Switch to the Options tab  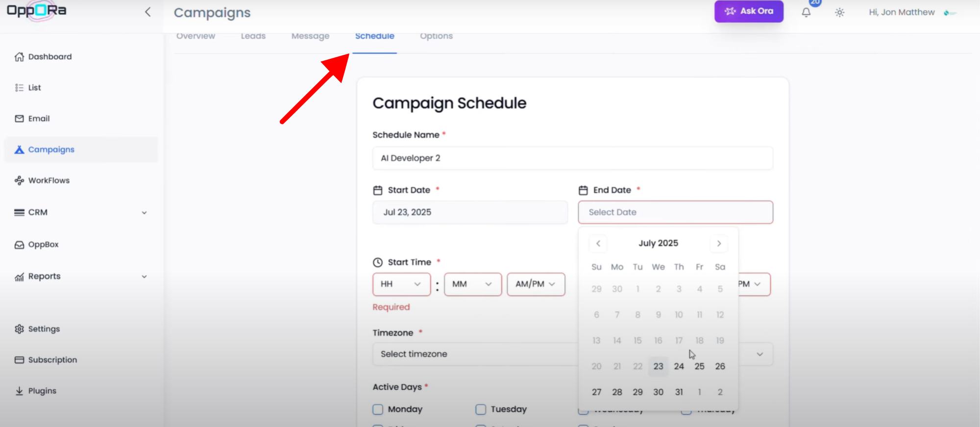pos(436,36)
